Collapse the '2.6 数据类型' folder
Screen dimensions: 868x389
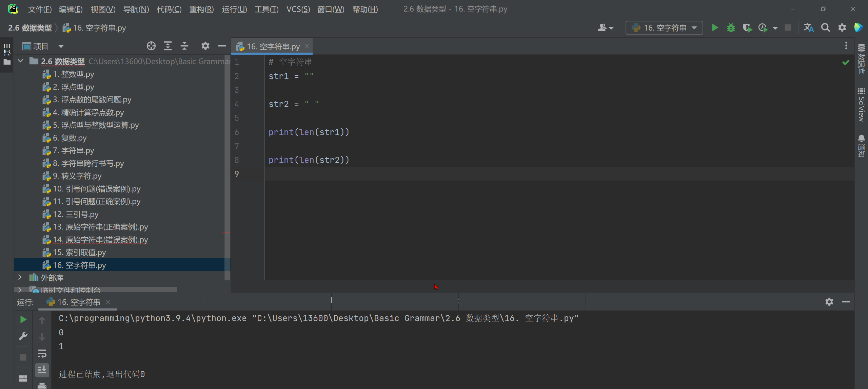21,61
